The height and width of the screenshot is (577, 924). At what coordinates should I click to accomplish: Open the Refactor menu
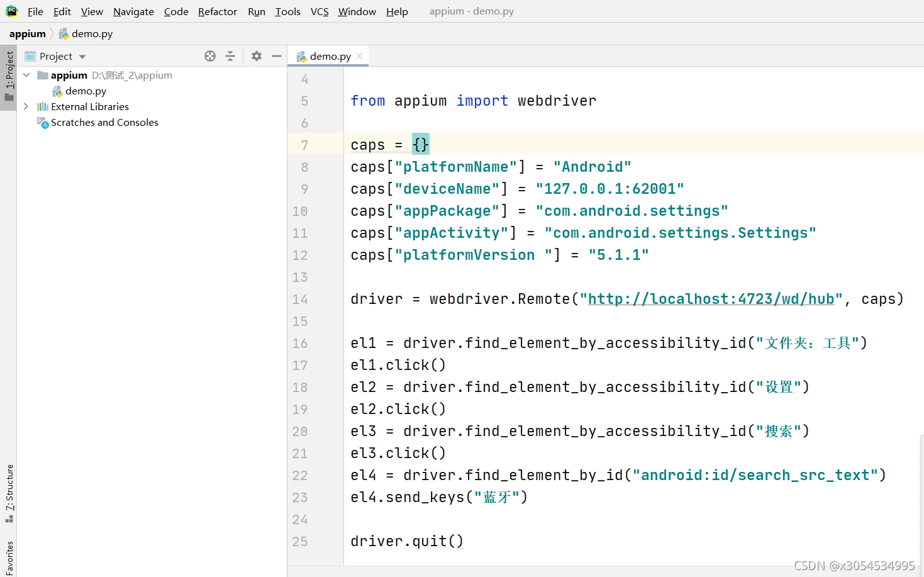[x=218, y=11]
